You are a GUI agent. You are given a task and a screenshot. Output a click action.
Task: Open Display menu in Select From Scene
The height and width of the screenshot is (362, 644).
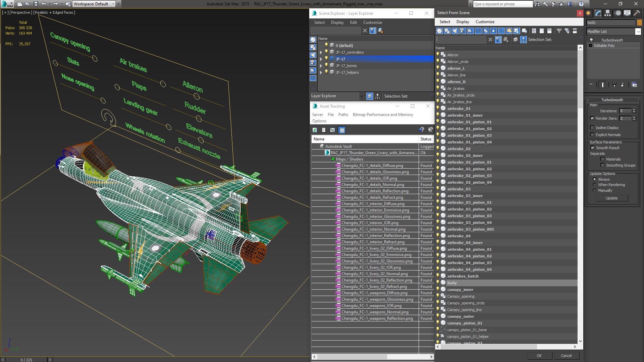coord(463,22)
